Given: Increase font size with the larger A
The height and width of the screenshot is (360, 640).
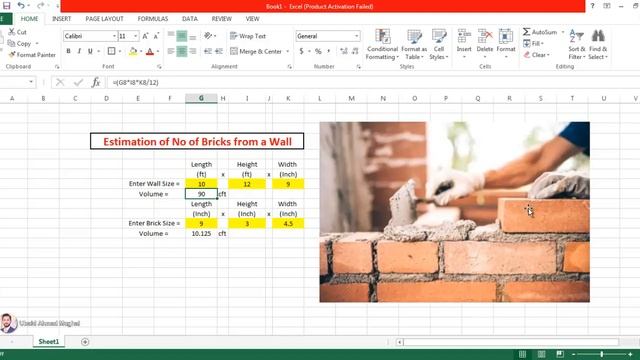Looking at the screenshot, I should coord(145,36).
